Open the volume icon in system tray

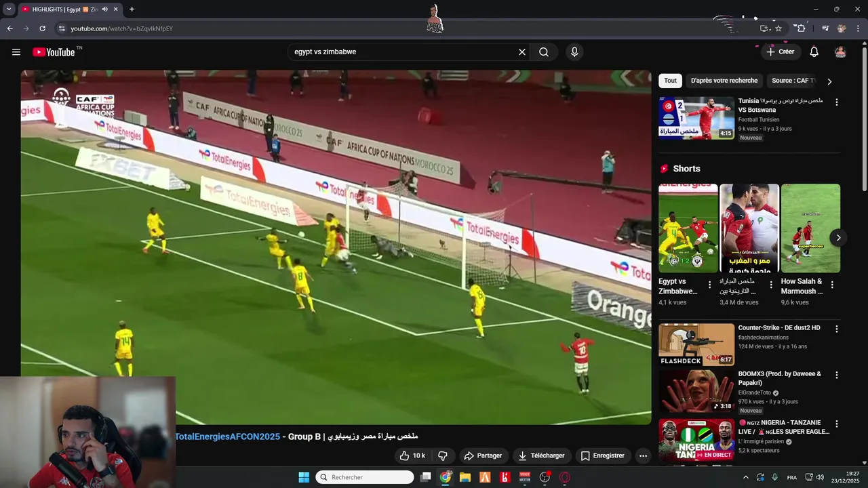820,477
